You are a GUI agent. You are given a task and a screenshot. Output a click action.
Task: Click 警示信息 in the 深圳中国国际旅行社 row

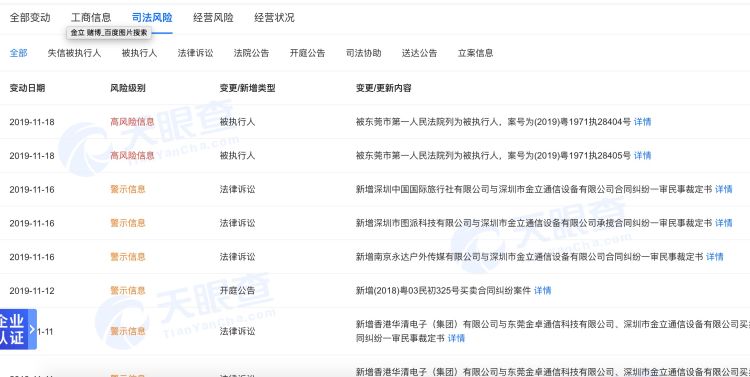pyautogui.click(x=128, y=189)
